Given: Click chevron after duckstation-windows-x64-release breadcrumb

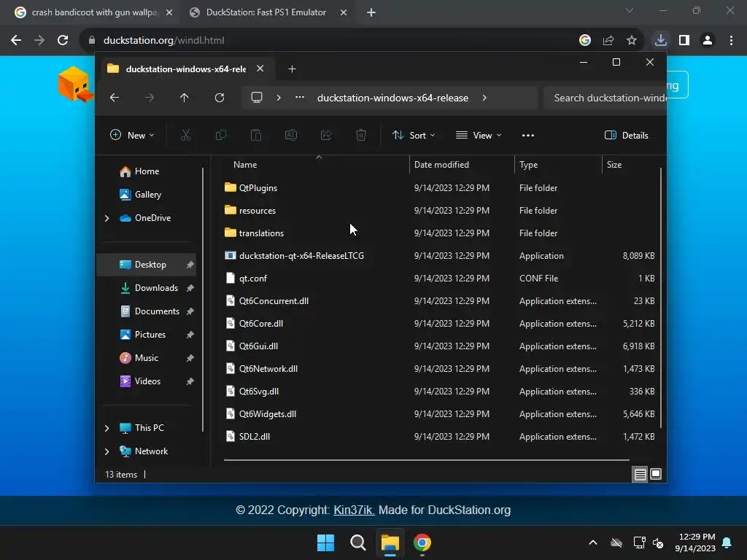Looking at the screenshot, I should (x=484, y=98).
